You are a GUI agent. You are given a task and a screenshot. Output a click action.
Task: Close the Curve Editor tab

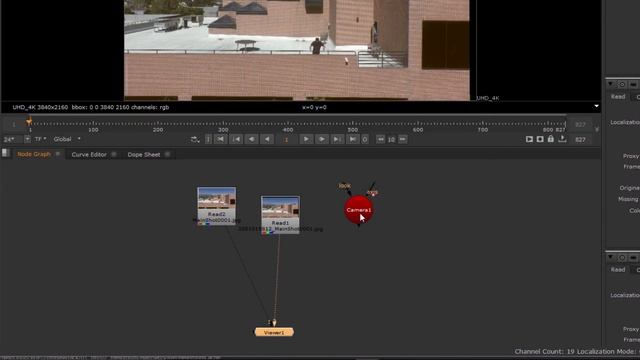click(x=114, y=154)
